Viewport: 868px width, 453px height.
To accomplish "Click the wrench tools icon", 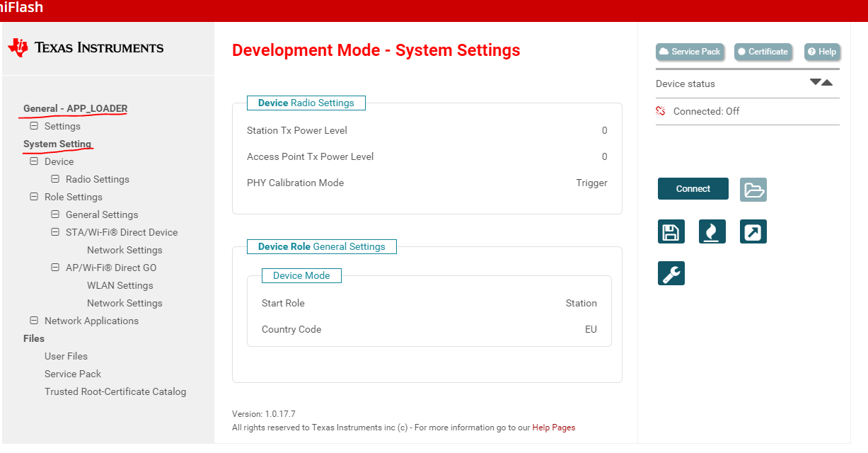I will [671, 273].
